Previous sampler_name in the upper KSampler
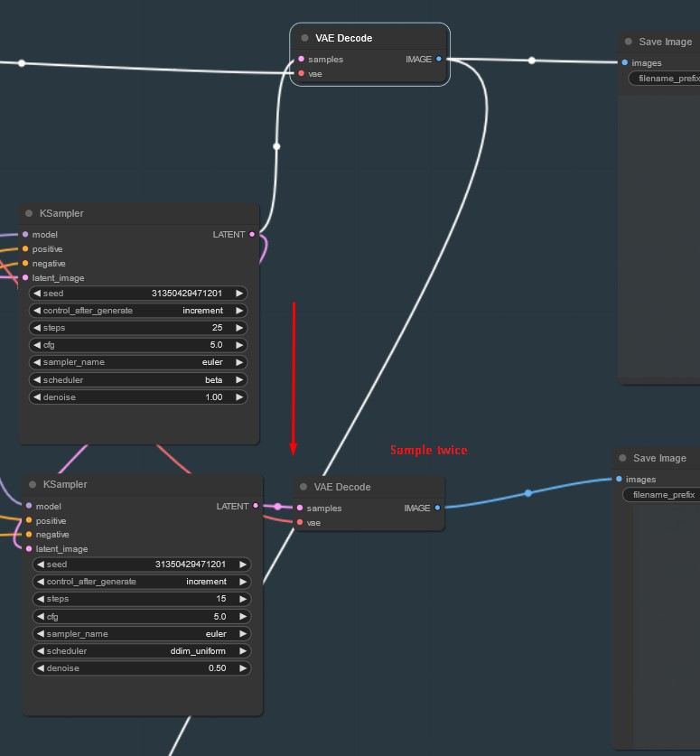 coord(37,362)
